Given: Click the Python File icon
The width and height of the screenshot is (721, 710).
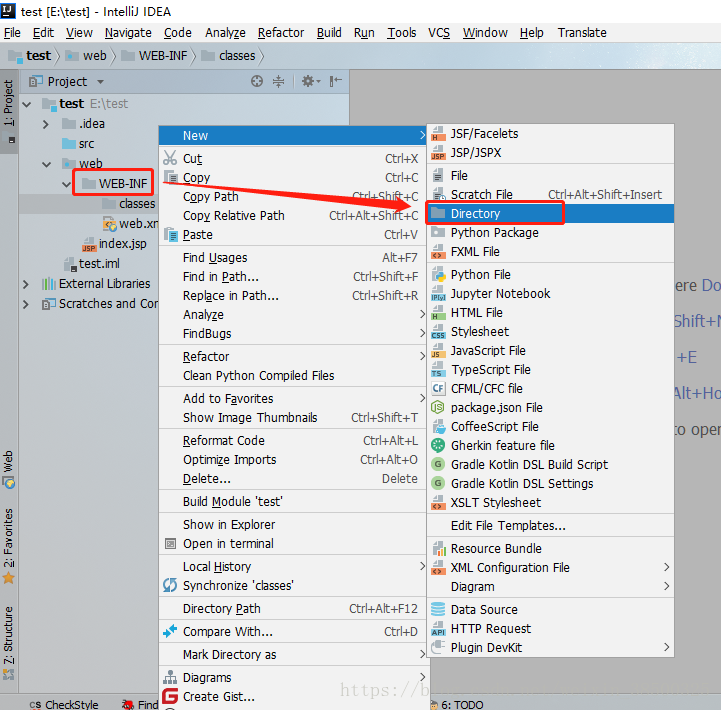Looking at the screenshot, I should (439, 275).
